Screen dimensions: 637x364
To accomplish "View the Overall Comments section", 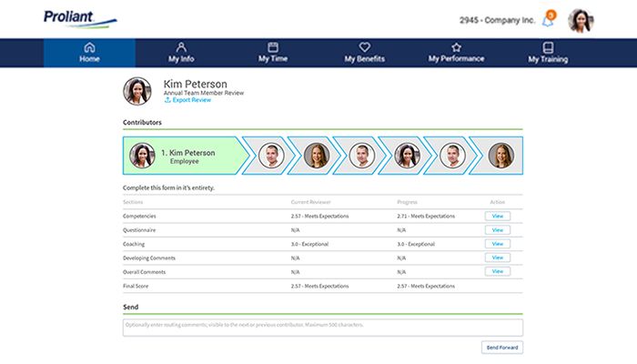I will tap(498, 271).
